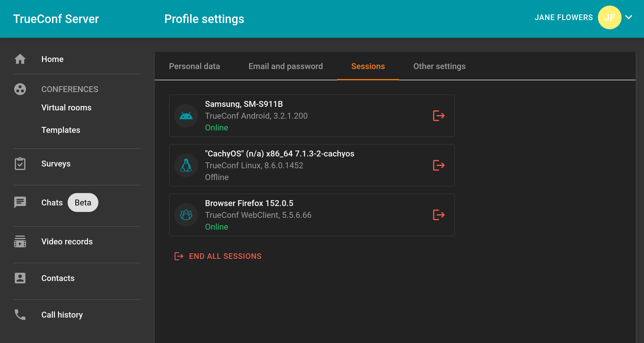Click the JANE FLOWERS user name
Image resolution: width=644 pixels, height=343 pixels.
(564, 17)
